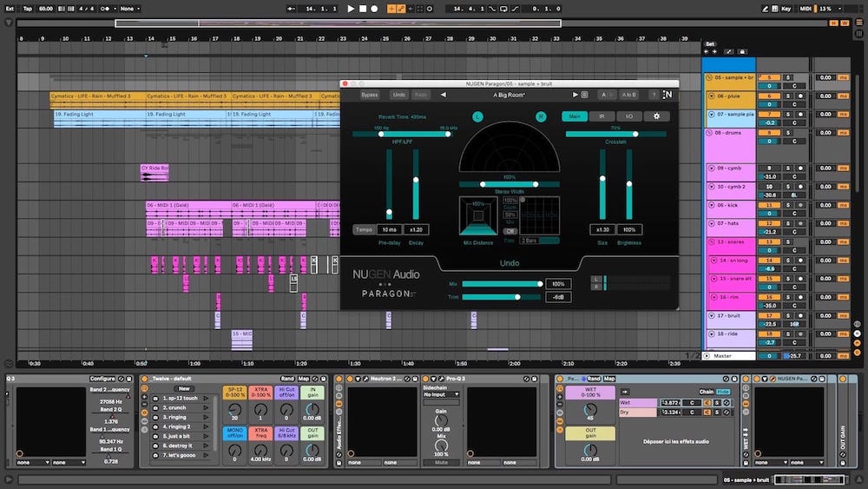This screenshot has width=868, height=489.
Task: Toggle the orange MIDI overdub plus button
Action: [391, 9]
